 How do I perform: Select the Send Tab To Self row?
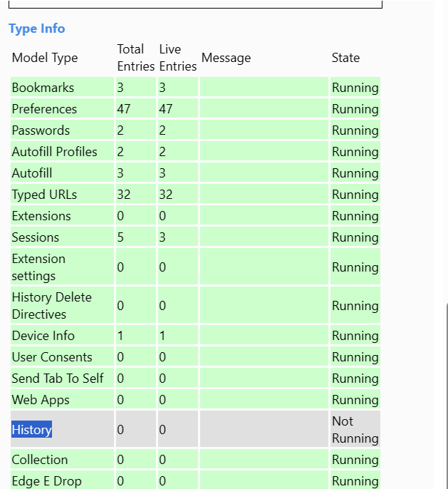[x=57, y=379]
